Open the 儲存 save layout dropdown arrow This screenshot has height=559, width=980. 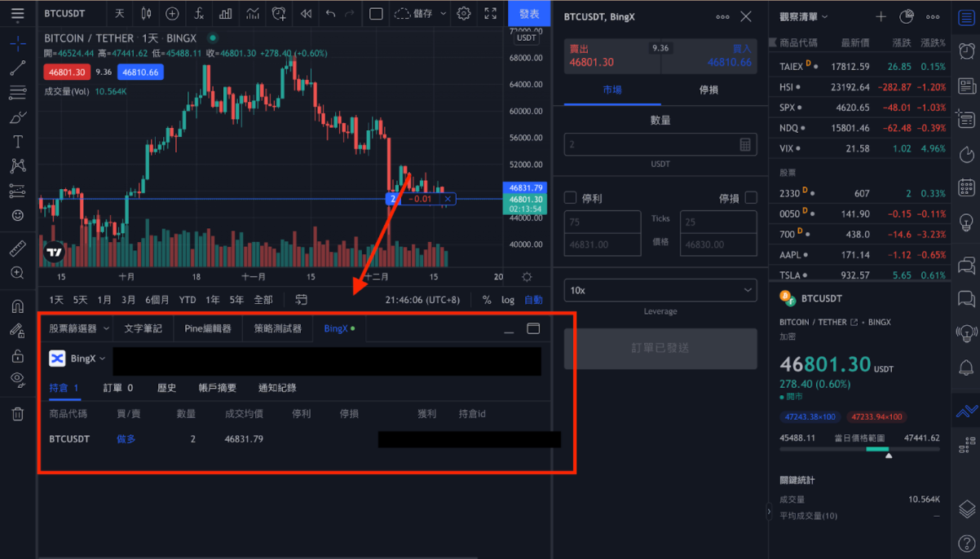coord(444,14)
